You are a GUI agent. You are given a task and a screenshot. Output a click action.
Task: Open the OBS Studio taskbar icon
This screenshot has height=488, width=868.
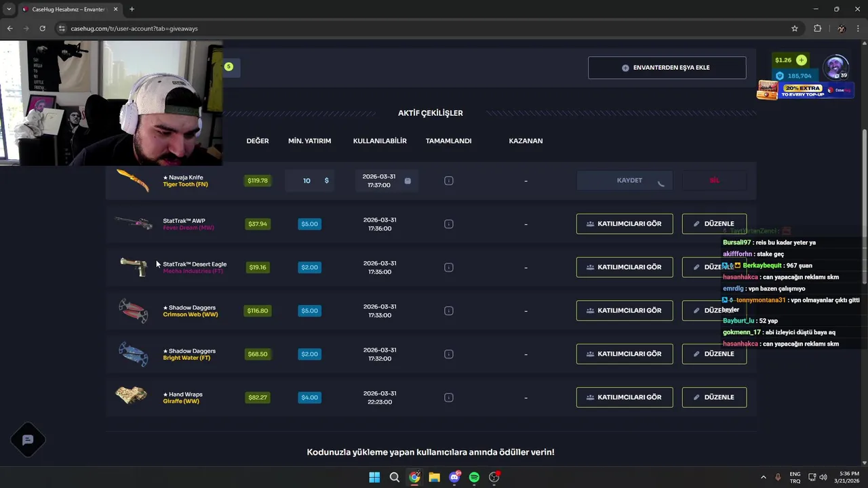coord(494,477)
